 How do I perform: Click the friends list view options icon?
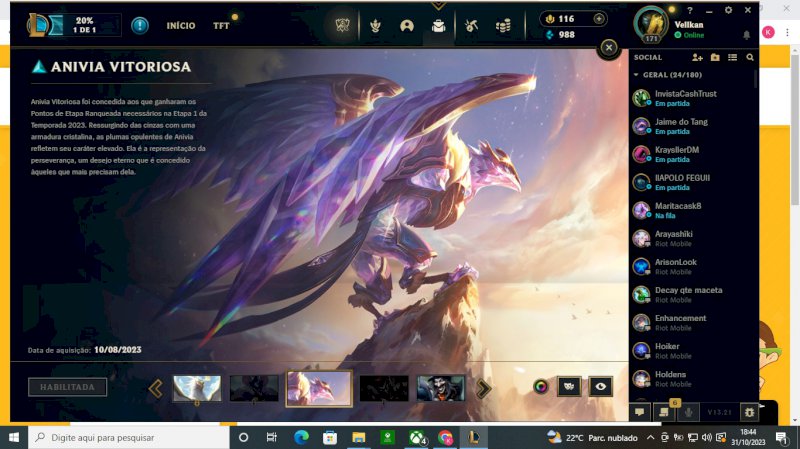coord(733,58)
